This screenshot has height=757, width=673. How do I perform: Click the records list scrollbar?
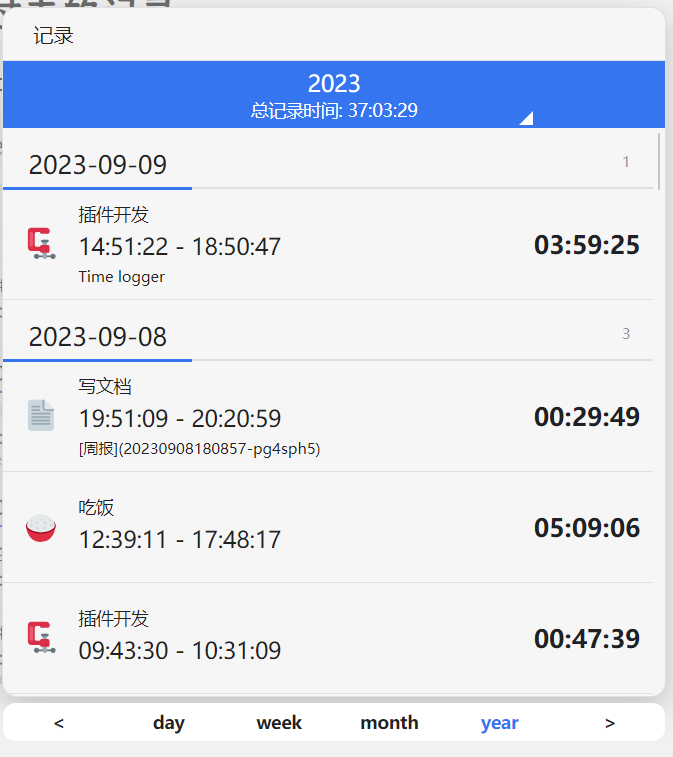point(659,160)
